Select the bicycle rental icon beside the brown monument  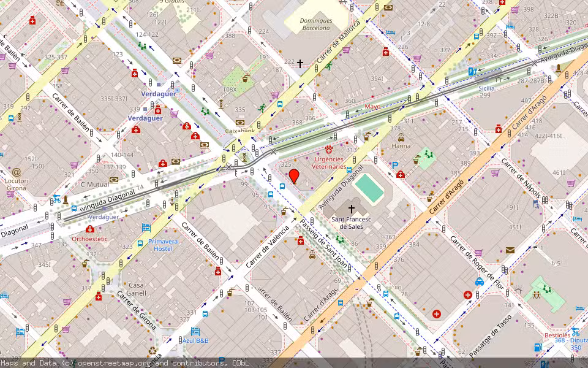(56, 199)
